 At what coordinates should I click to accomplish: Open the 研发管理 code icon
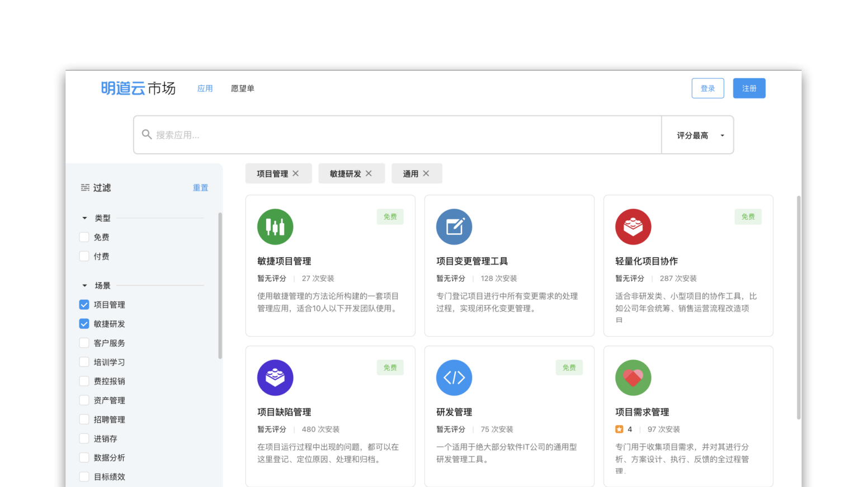tap(454, 378)
